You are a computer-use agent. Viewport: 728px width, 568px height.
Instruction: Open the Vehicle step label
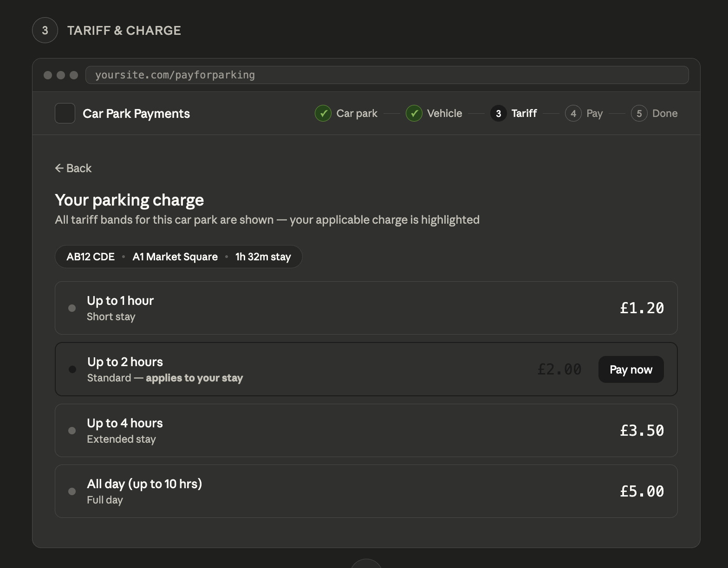pos(445,113)
